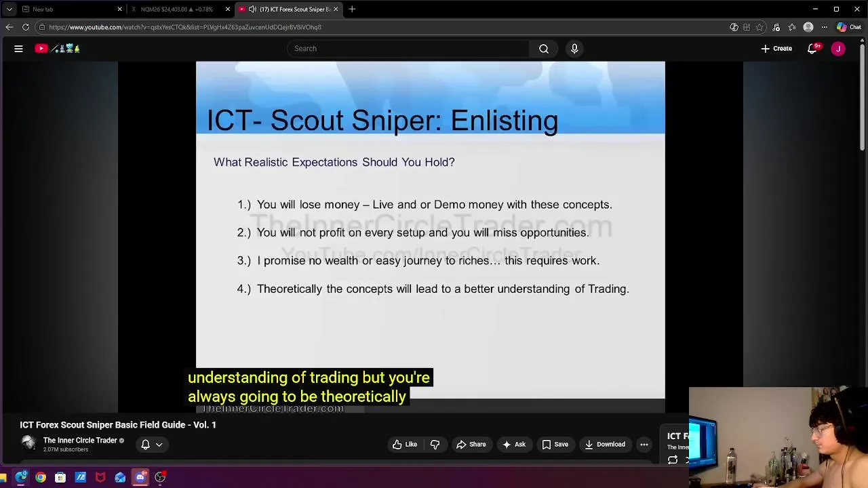Visit The Inner Circle Trader channel
The width and height of the screenshot is (868, 488).
[80, 441]
